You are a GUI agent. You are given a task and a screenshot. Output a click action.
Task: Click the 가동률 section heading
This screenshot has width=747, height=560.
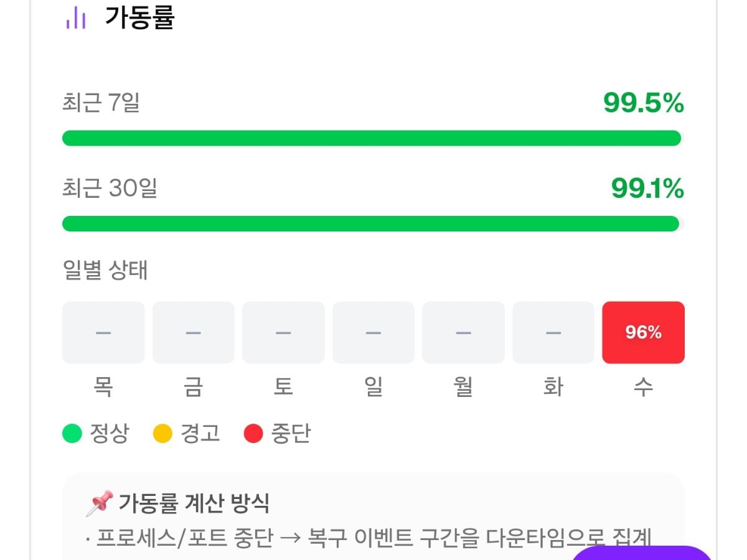point(139,18)
